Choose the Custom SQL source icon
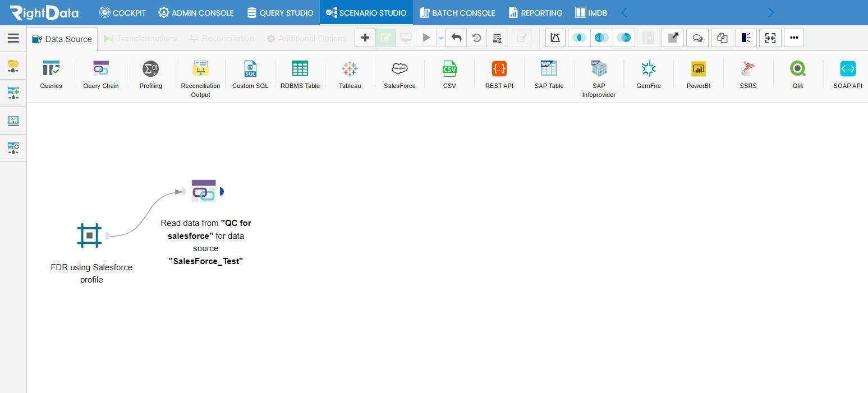This screenshot has width=868, height=393. tap(250, 69)
